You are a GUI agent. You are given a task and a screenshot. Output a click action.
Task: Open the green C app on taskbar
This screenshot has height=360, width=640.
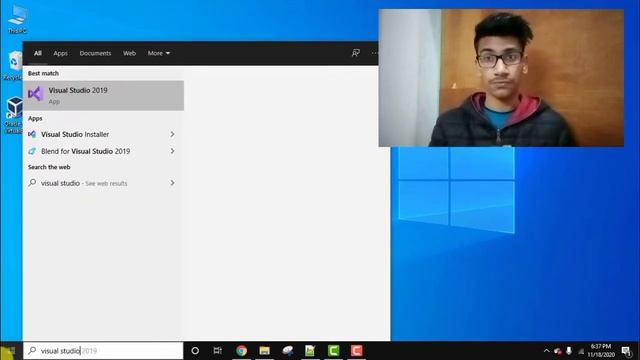[x=333, y=351]
